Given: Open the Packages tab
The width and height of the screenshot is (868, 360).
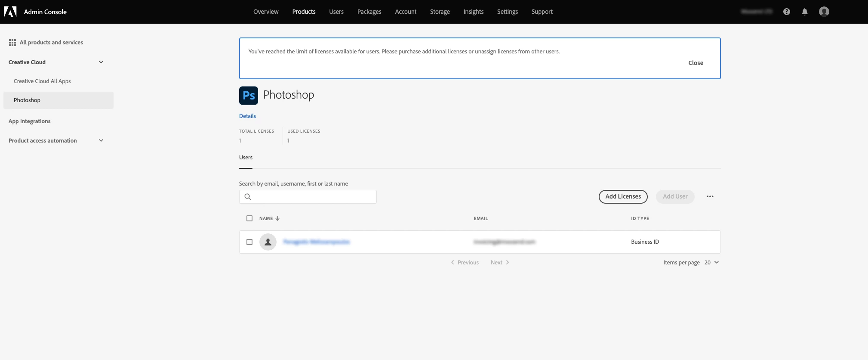Looking at the screenshot, I should coord(369,12).
